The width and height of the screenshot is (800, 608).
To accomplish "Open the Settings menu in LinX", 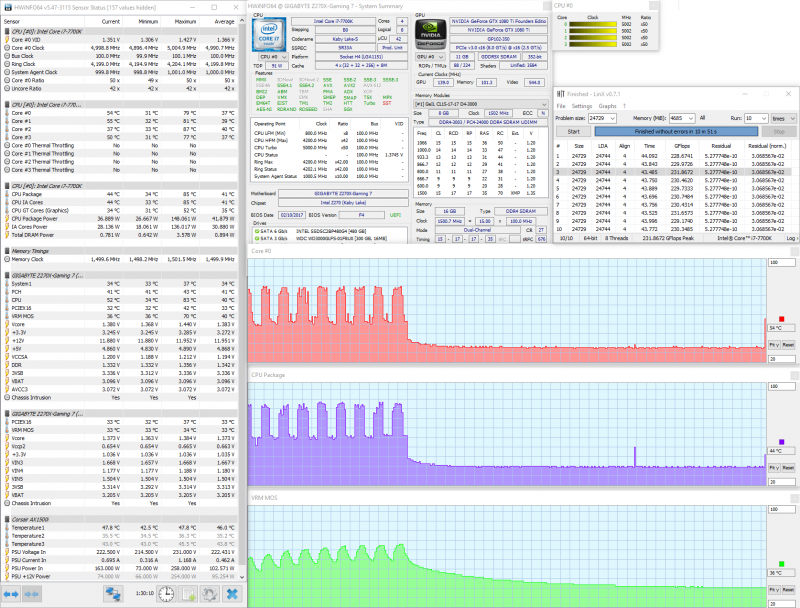I will click(582, 106).
